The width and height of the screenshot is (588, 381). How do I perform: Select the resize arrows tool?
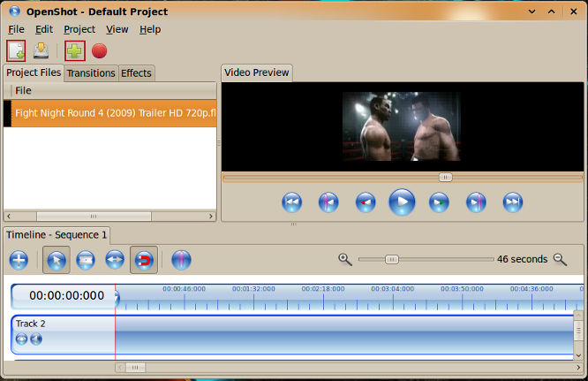click(x=115, y=259)
